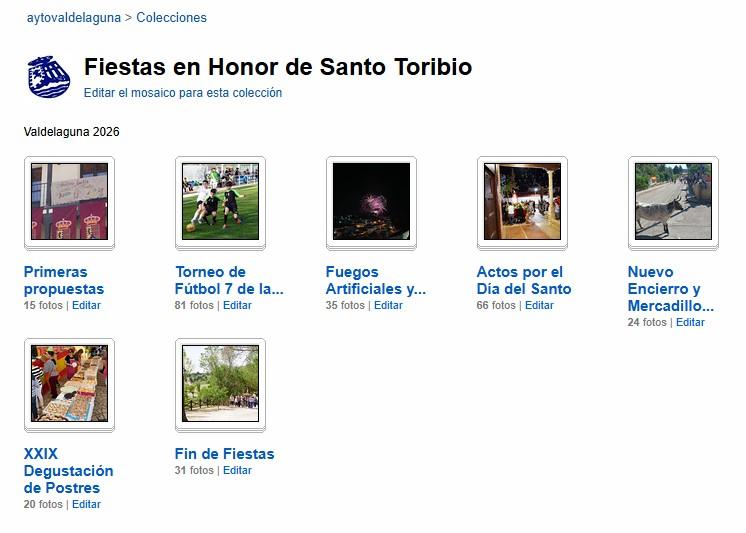Open XXIX Degustación de Postres title link
Image resolution: width=746 pixels, height=533 pixels.
click(69, 471)
